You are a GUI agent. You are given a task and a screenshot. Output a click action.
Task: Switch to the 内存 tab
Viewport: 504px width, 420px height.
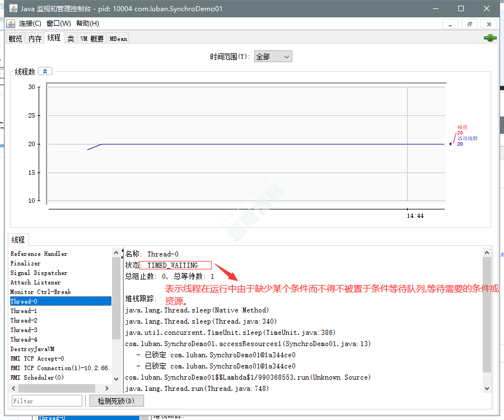(x=35, y=39)
